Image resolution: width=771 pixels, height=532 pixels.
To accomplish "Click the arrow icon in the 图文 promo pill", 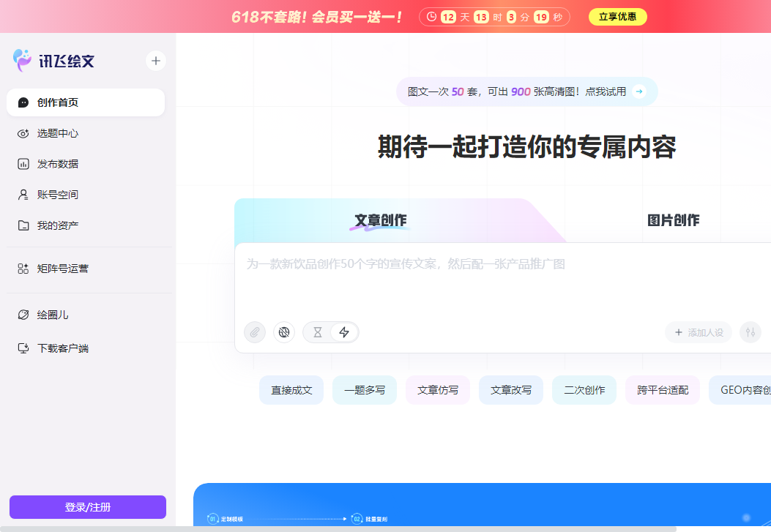I will point(639,91).
